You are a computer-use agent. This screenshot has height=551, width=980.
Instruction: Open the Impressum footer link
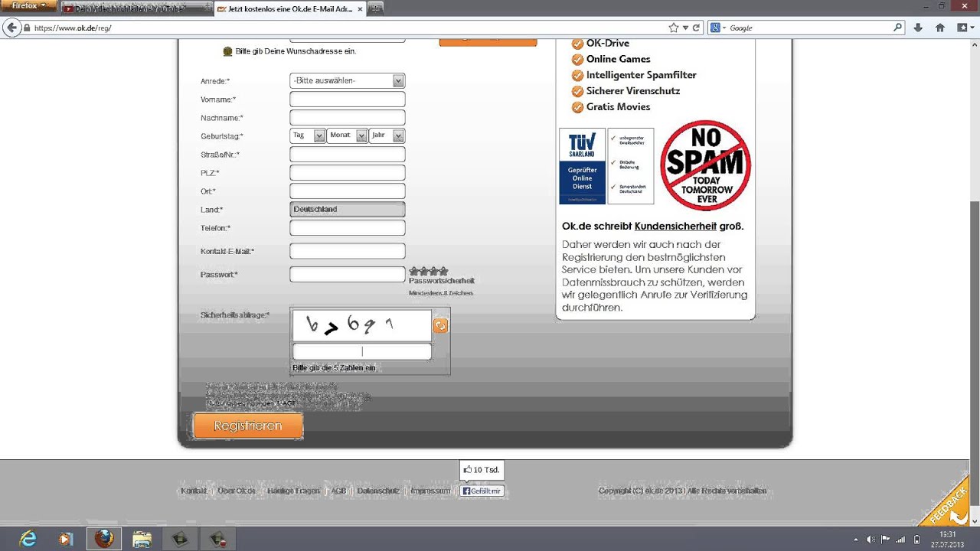tap(430, 491)
